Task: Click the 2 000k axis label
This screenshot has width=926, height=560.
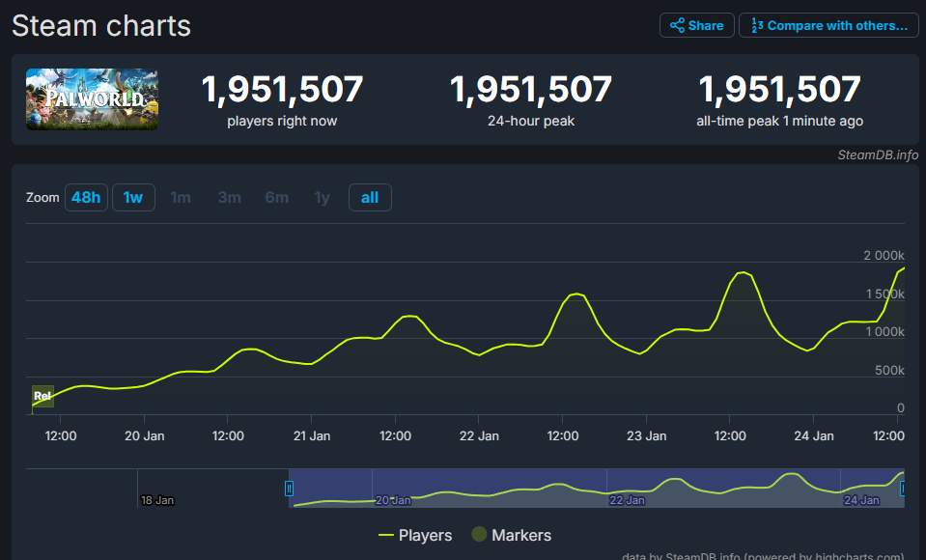Action: pyautogui.click(x=884, y=255)
